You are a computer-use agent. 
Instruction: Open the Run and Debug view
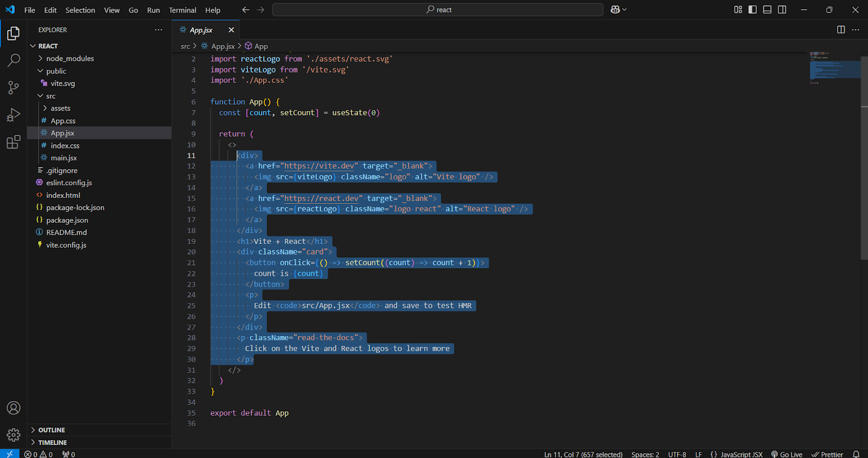click(14, 115)
